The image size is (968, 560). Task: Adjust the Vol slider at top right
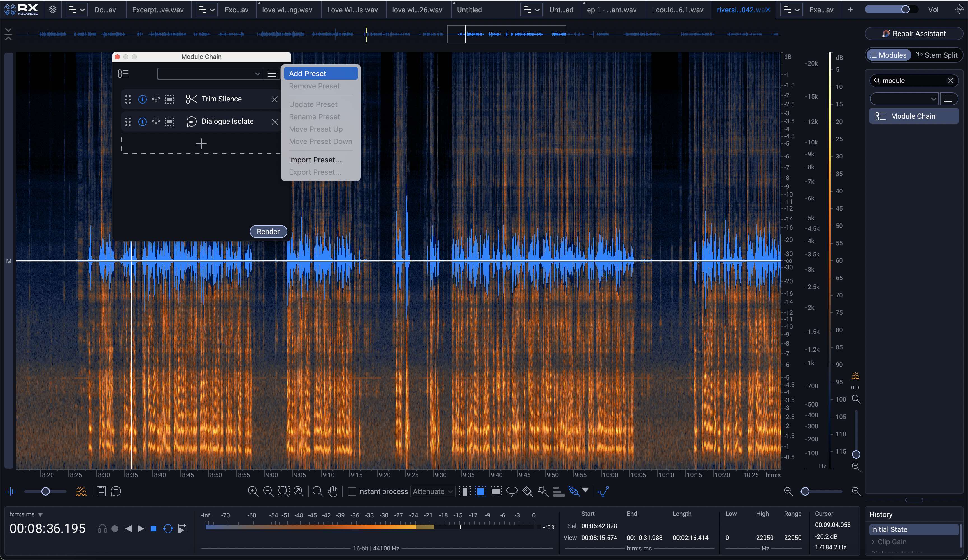pyautogui.click(x=905, y=10)
